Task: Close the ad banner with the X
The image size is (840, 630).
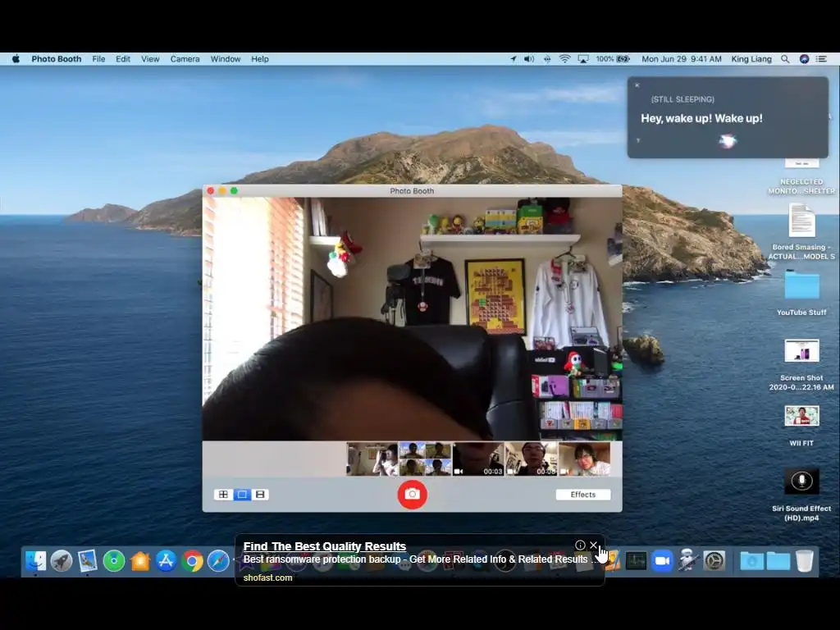Action: (x=594, y=545)
